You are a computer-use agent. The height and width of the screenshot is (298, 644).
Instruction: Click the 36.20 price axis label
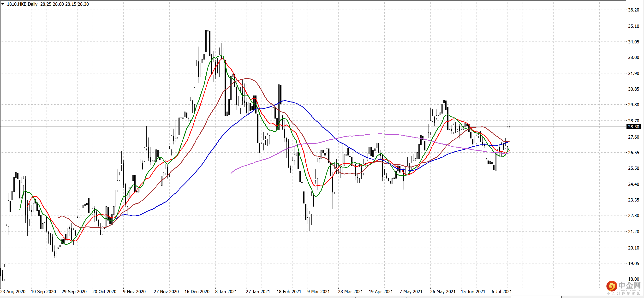(x=633, y=10)
